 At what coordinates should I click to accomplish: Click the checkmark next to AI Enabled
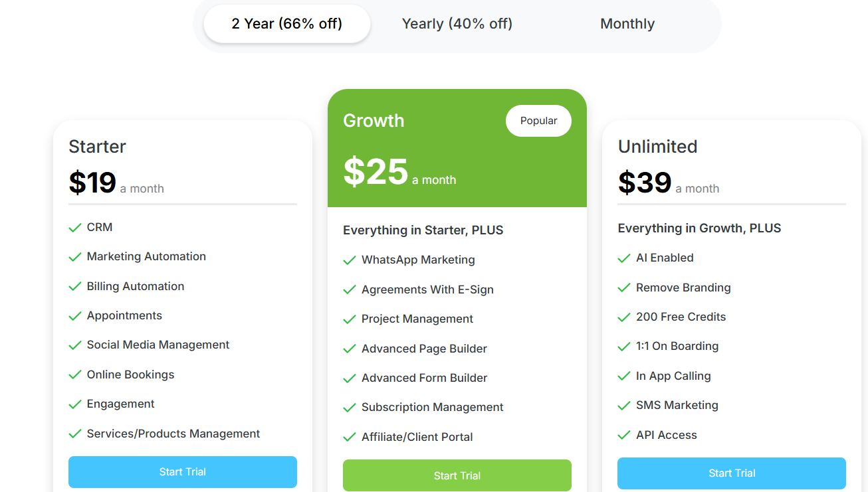coord(624,258)
